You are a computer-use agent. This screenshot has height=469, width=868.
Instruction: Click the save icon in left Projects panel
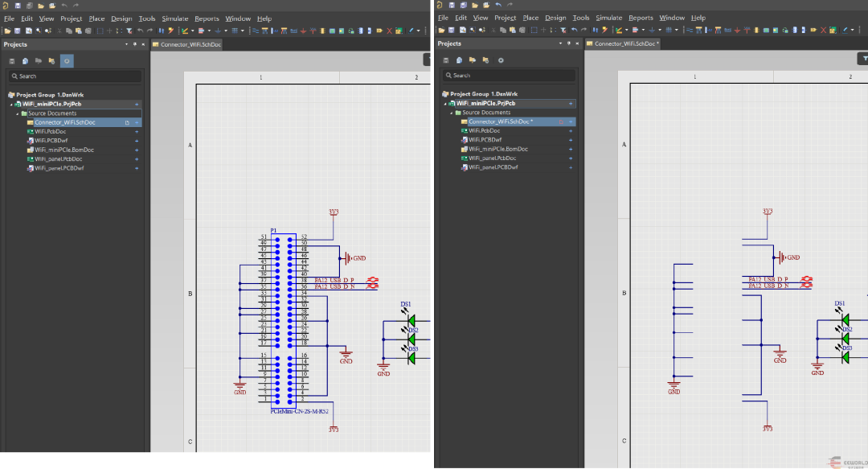[x=12, y=60]
